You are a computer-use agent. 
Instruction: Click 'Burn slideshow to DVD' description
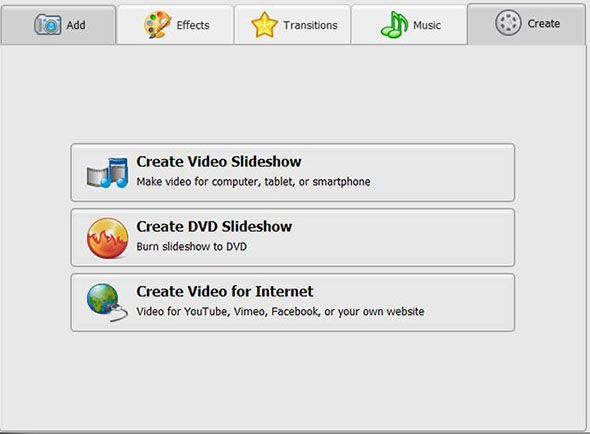click(x=192, y=247)
